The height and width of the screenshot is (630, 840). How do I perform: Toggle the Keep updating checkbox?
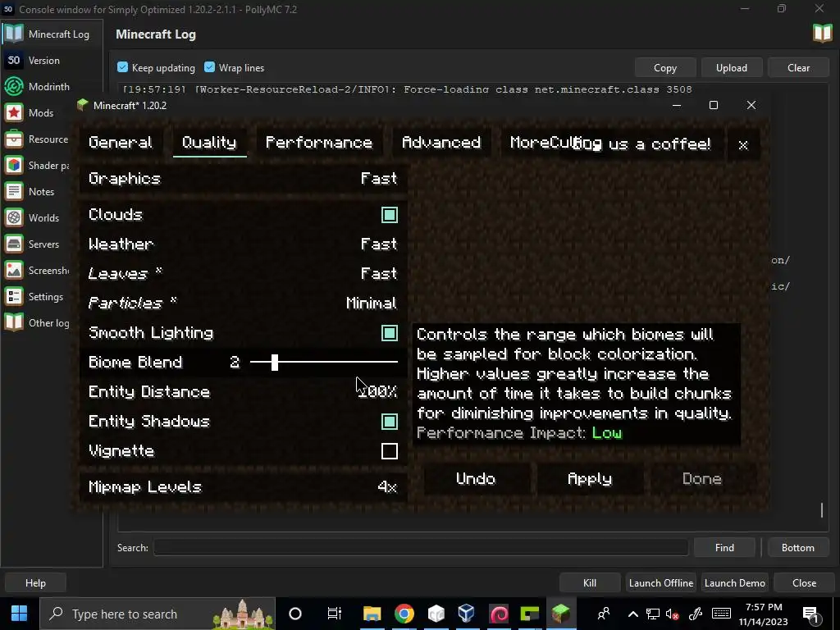pos(123,67)
